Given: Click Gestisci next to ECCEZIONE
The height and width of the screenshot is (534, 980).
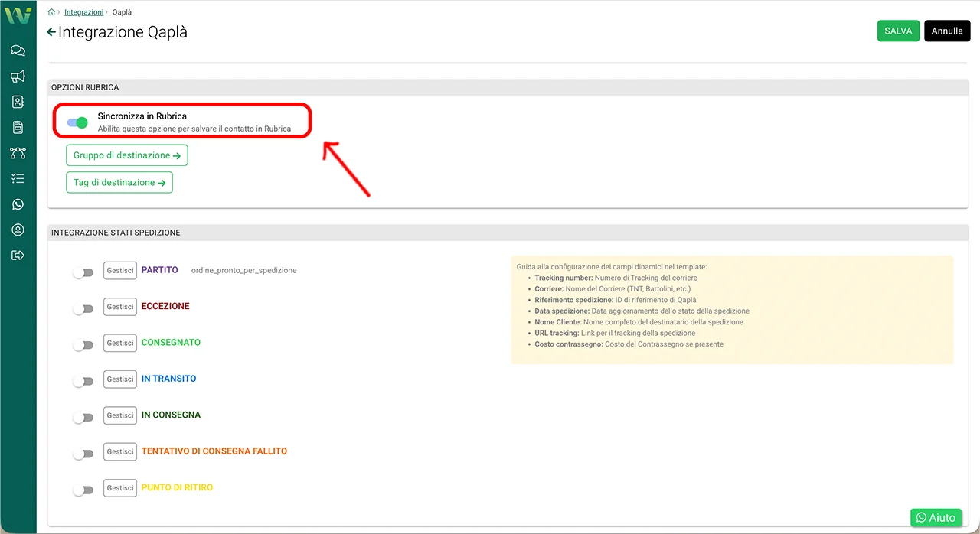Looking at the screenshot, I should pyautogui.click(x=120, y=307).
